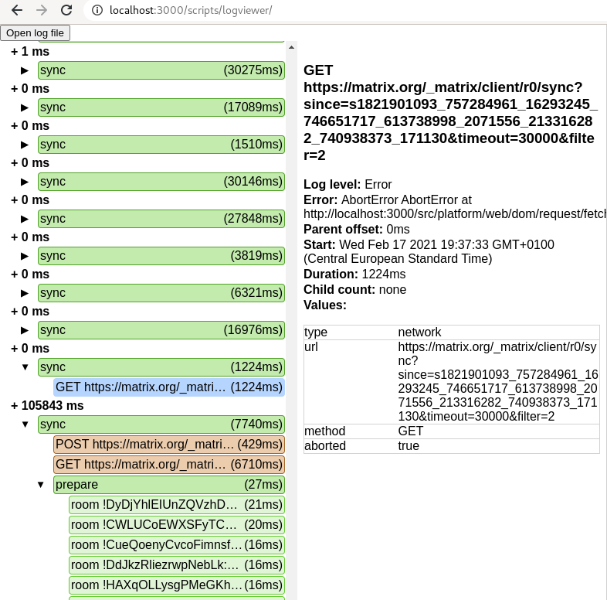Select the highlighted GET request (1224ms)
Screen dimensions: 607x600
point(168,387)
